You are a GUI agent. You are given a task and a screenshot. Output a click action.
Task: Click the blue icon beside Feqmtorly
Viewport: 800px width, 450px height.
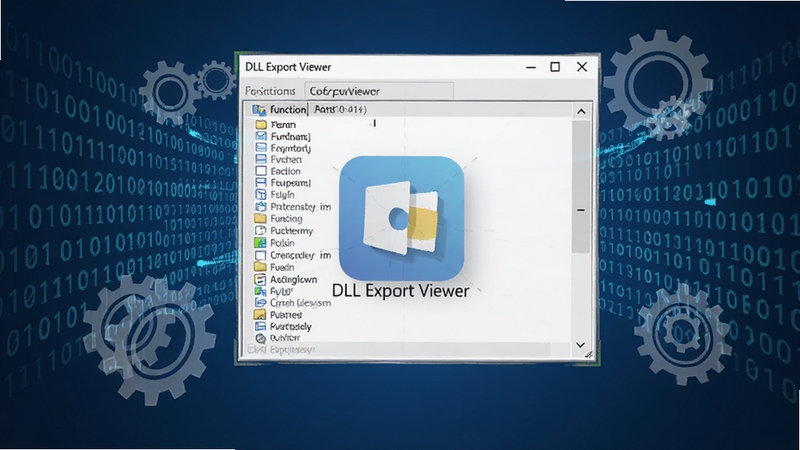(x=261, y=147)
